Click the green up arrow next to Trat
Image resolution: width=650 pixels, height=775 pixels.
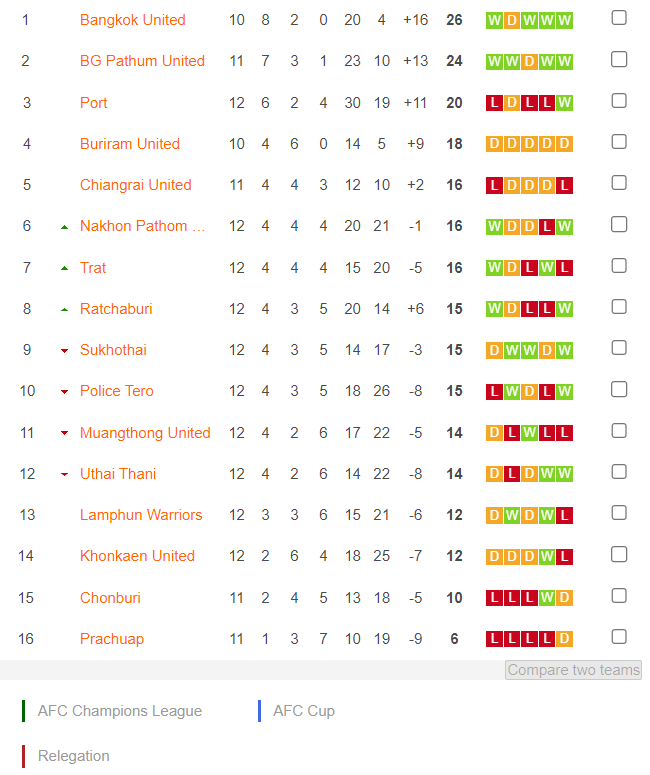click(64, 268)
